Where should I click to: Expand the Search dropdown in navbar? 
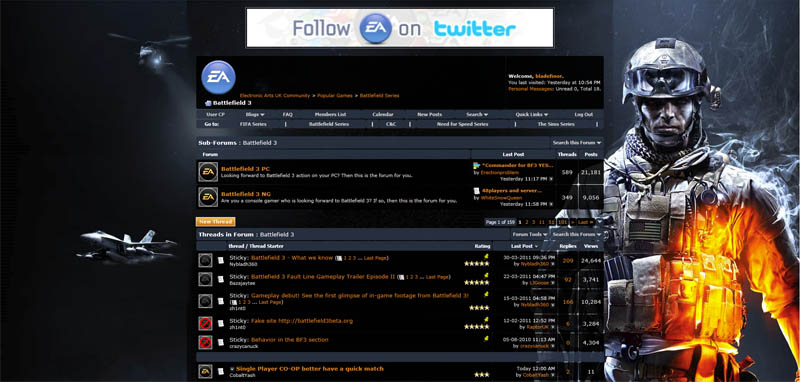point(477,114)
